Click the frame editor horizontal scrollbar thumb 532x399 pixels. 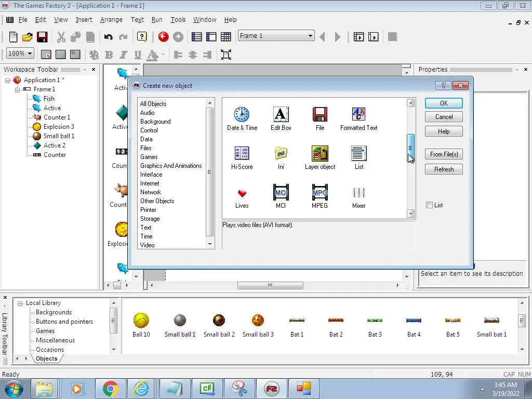270,285
